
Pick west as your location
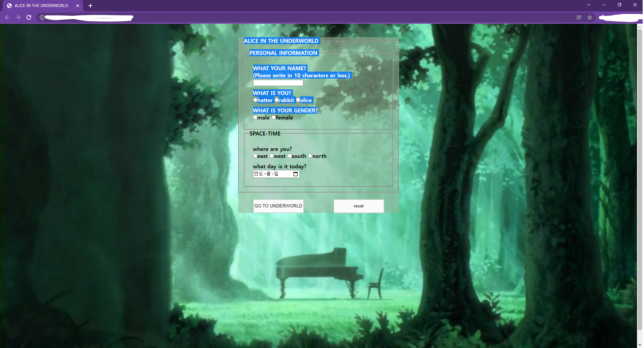[x=272, y=156]
